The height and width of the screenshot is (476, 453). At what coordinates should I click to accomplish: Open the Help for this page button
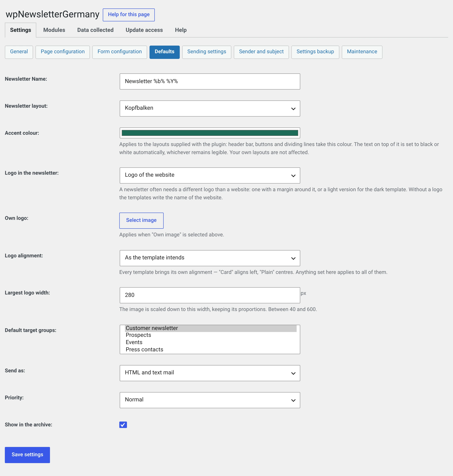(x=128, y=15)
